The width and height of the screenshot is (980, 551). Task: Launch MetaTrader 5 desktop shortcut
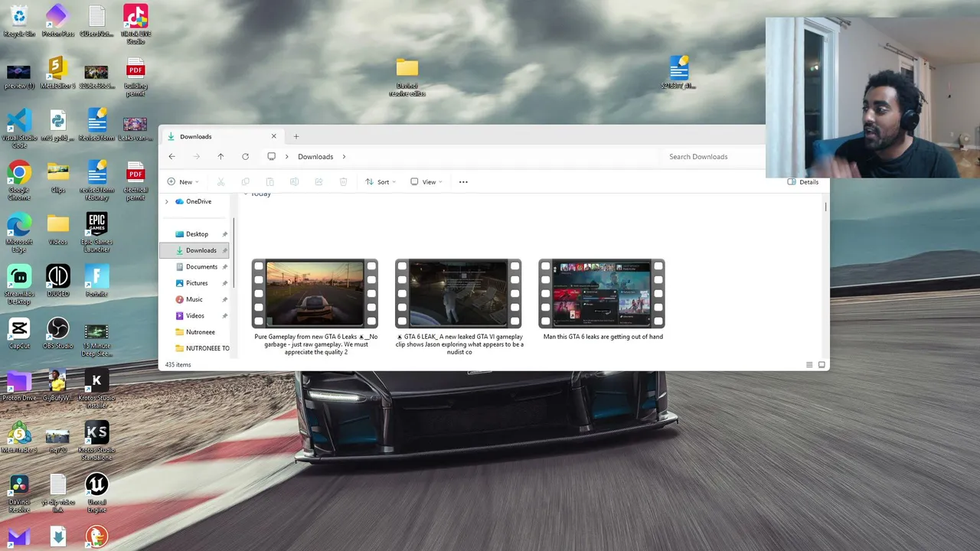(x=19, y=437)
